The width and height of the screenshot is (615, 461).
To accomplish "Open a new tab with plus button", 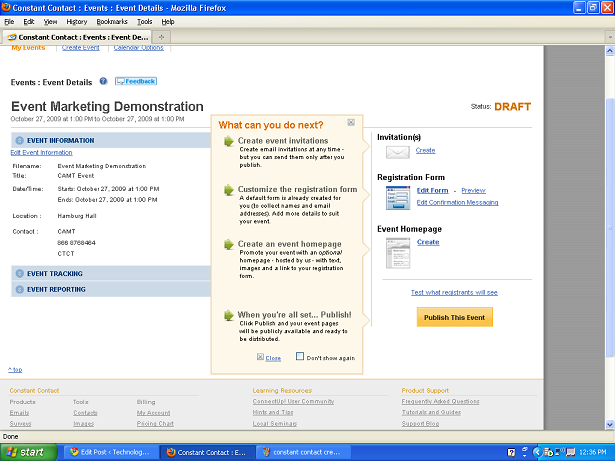I will 161,37.
